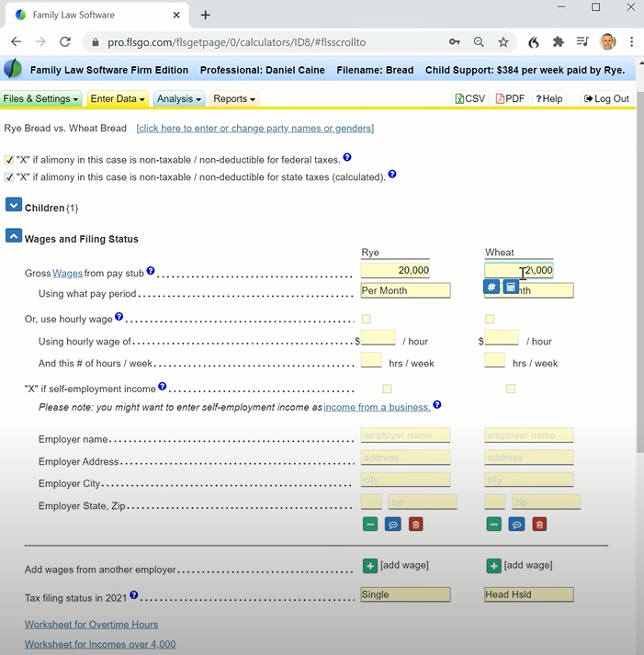Open the Reports menu
The width and height of the screenshot is (644, 655).
[x=234, y=99]
